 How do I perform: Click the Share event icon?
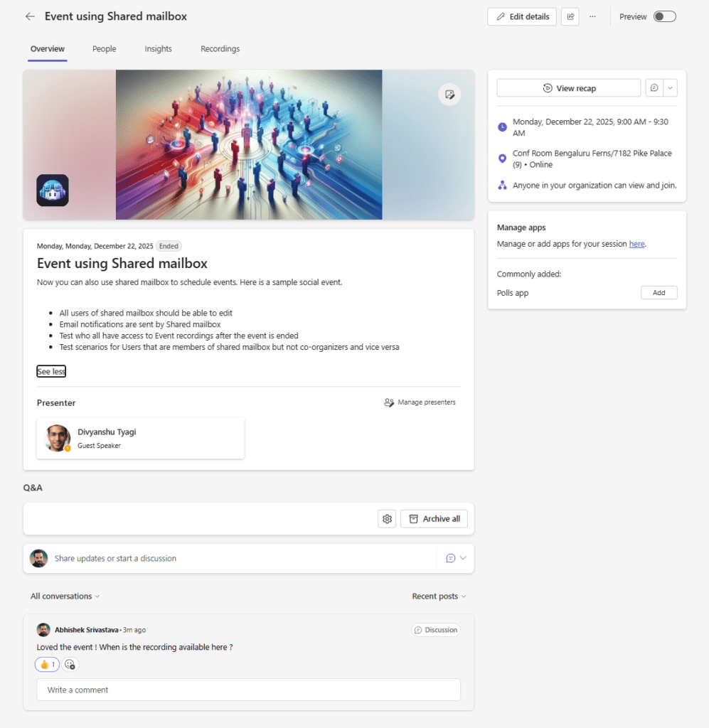click(570, 16)
